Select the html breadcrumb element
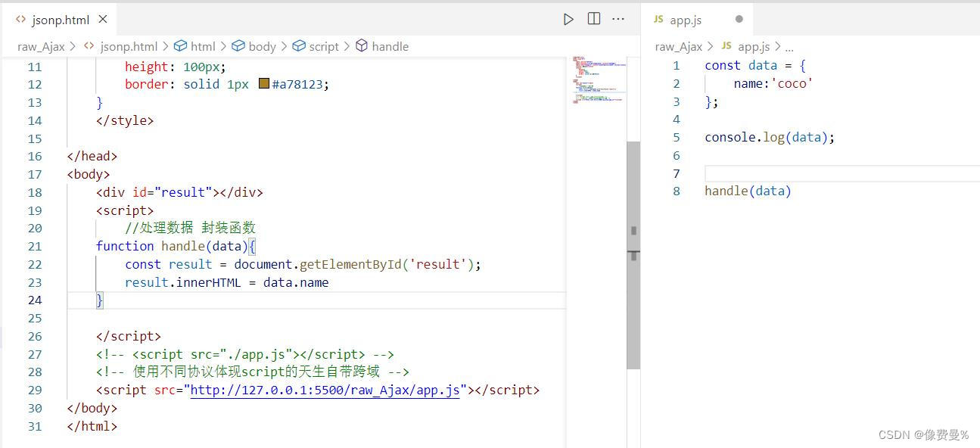 coord(203,46)
